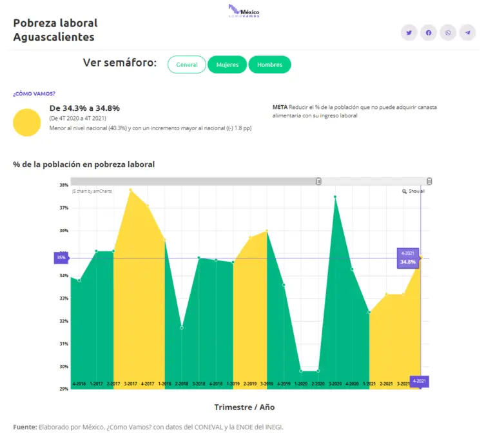Share the page on Twitter
The image size is (495, 448).
[x=409, y=33]
